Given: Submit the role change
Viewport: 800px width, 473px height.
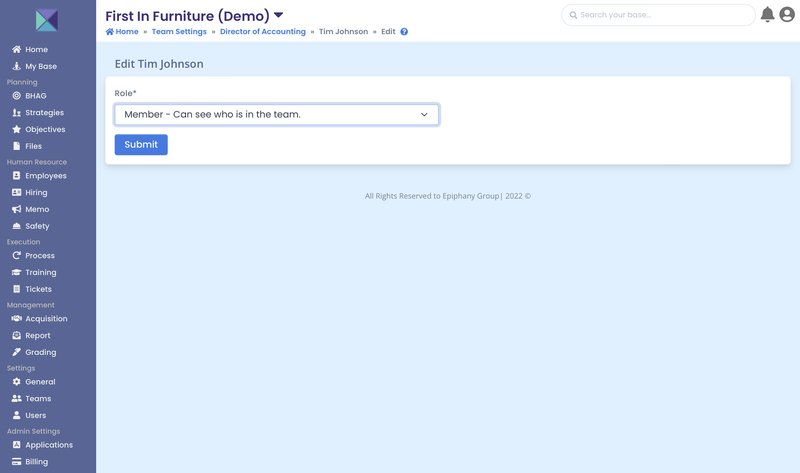Looking at the screenshot, I should 141,144.
